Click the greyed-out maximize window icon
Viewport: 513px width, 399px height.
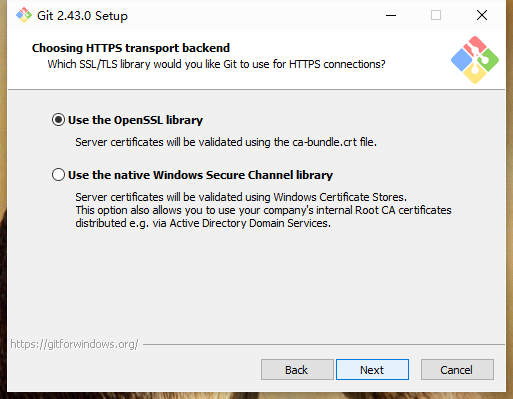(x=436, y=15)
